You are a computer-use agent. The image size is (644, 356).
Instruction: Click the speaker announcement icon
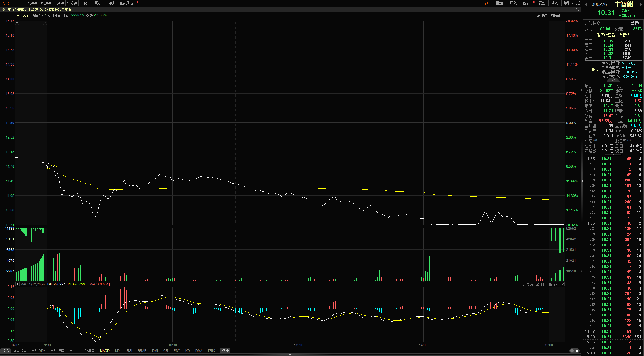[3, 9]
